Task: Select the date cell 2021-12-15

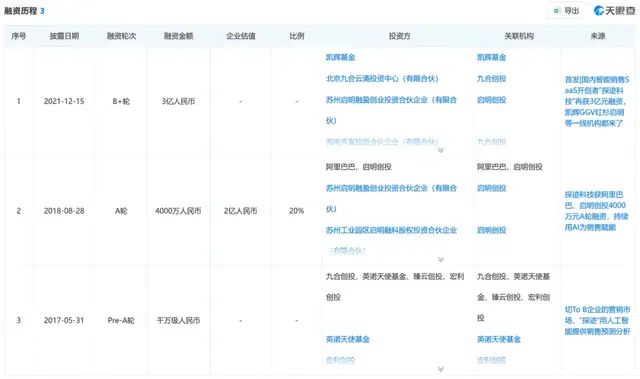Action: (64, 101)
